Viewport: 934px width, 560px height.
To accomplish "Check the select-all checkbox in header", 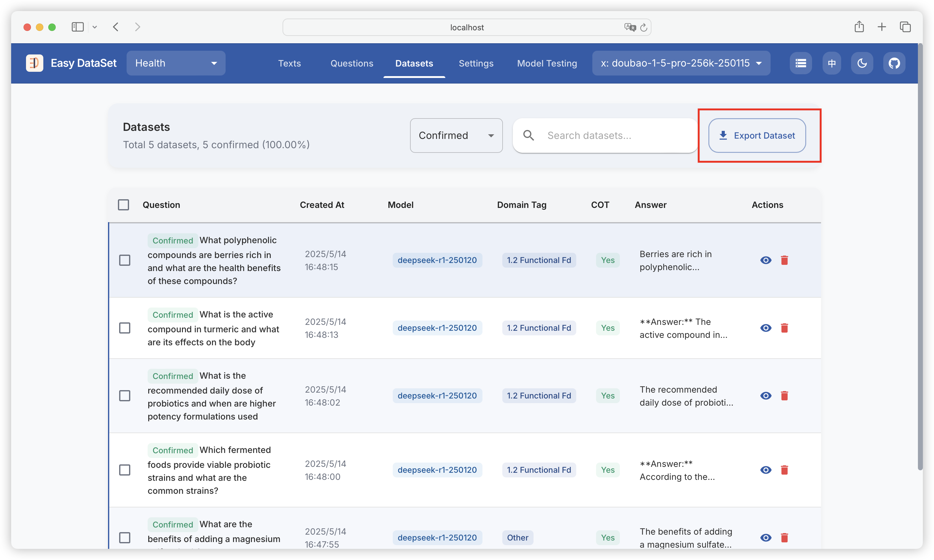I will tap(123, 205).
